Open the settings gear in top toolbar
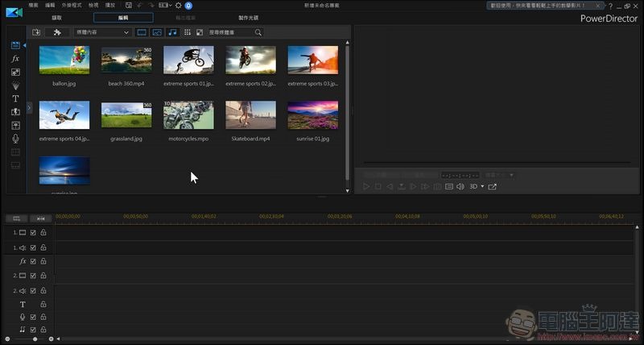The image size is (644, 345). pos(178,6)
